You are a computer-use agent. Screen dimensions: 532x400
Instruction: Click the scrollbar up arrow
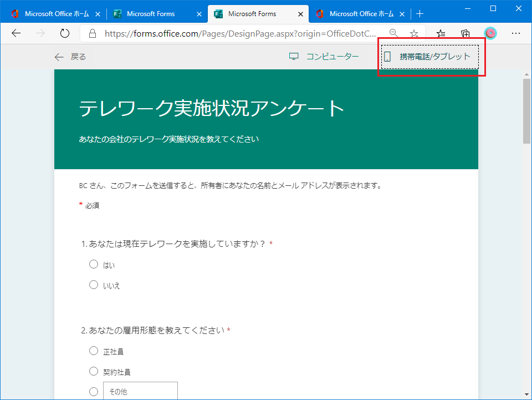coord(526,74)
